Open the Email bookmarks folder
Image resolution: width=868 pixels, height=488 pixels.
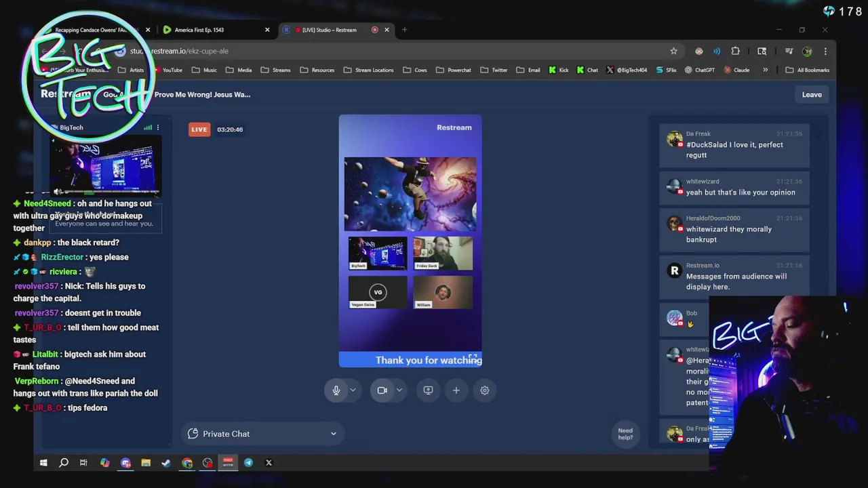point(528,70)
